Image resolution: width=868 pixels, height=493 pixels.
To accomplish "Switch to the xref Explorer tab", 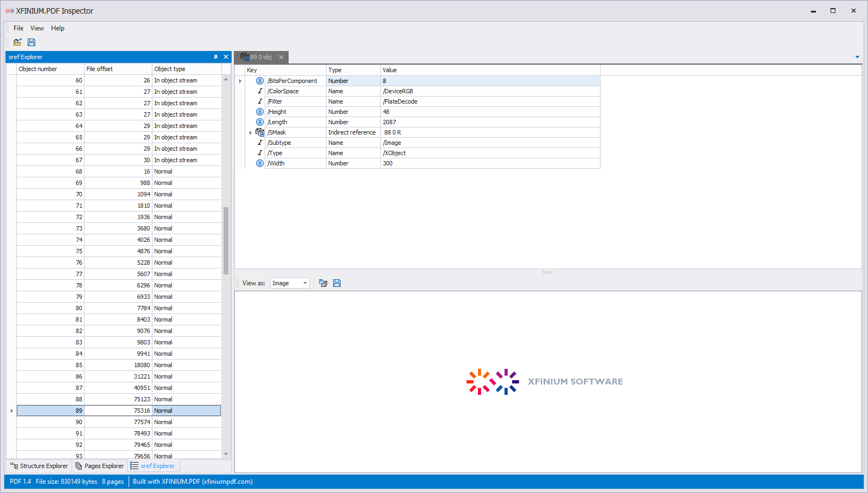I will pyautogui.click(x=153, y=466).
